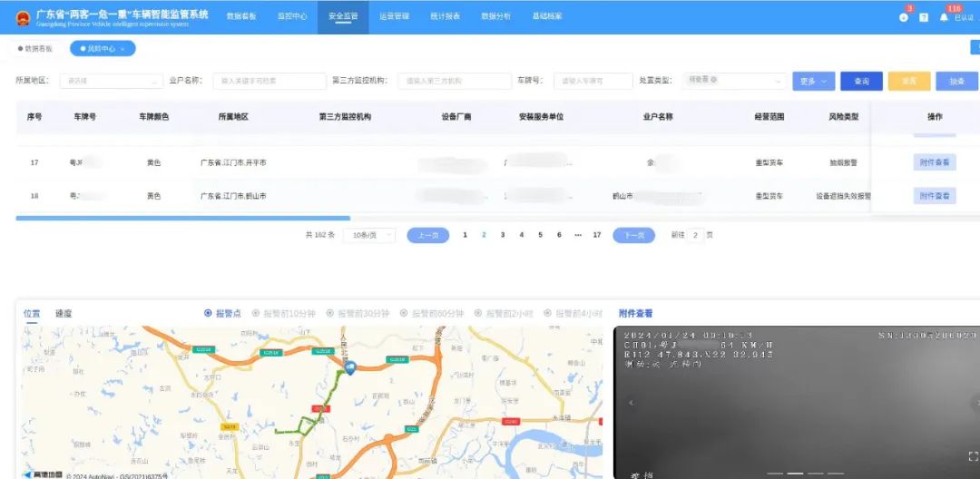Open the 处置类型 dropdown

point(734,81)
